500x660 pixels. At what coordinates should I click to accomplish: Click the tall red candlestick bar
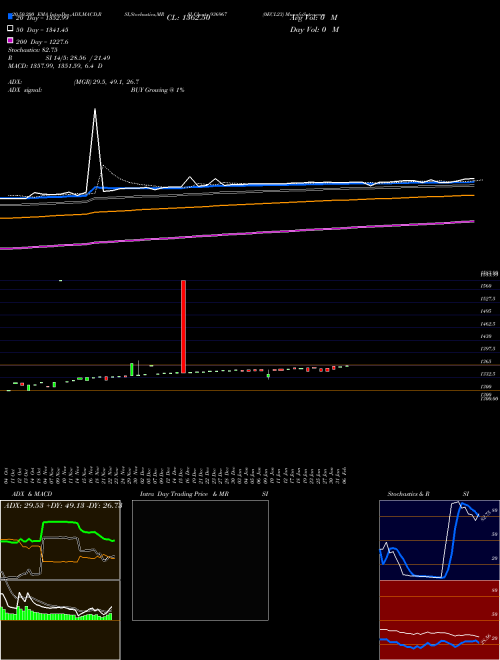coord(184,326)
